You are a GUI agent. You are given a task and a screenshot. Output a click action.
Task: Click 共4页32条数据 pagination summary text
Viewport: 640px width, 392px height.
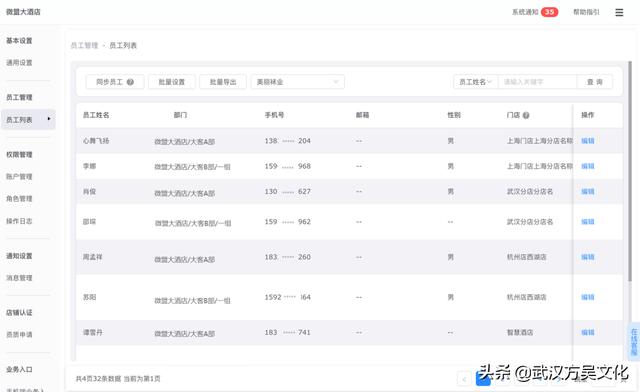click(98, 379)
